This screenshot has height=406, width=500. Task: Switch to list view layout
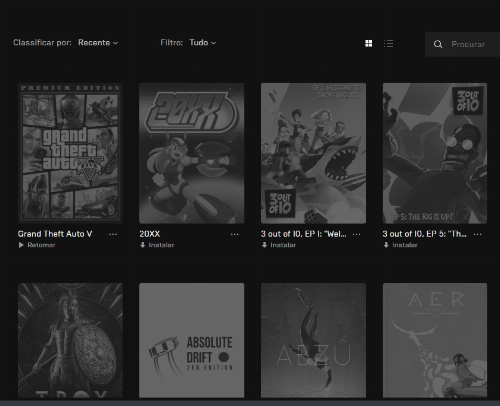pyautogui.click(x=388, y=43)
